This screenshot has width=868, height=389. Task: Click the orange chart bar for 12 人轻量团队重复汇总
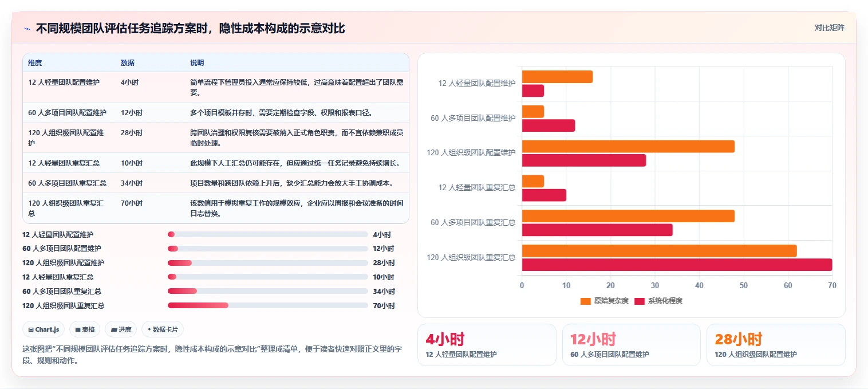(x=533, y=181)
